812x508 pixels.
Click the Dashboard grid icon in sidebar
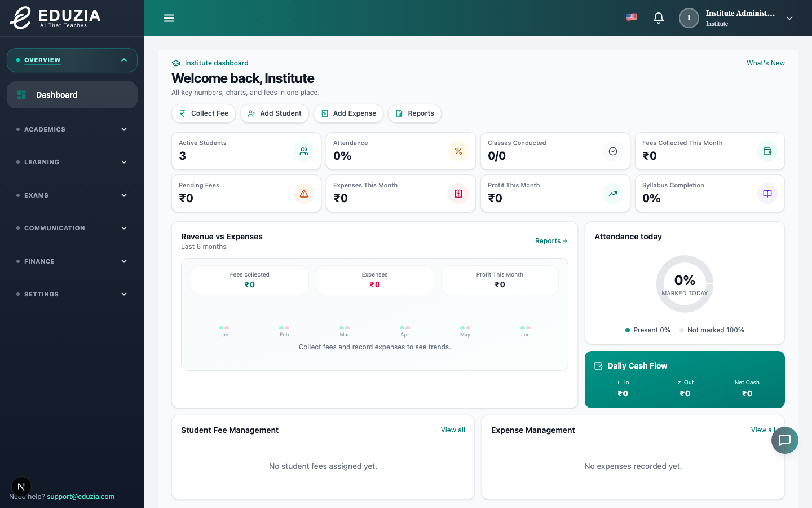point(21,95)
